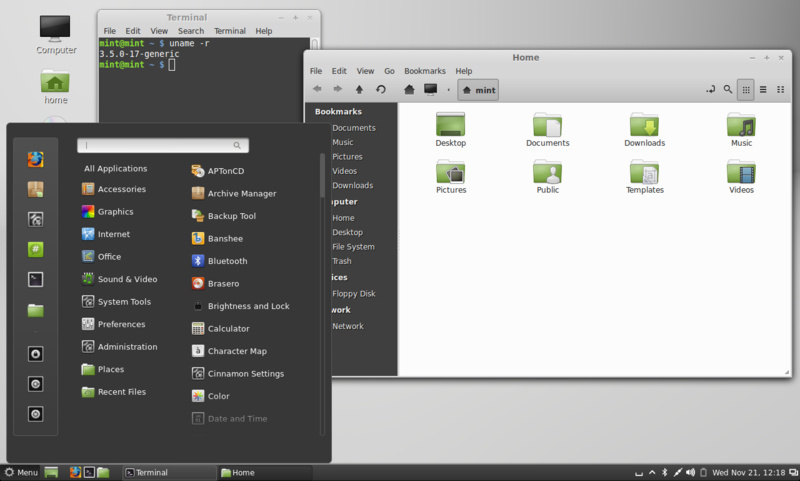This screenshot has width=800, height=481.
Task: Select the Office category
Action: [102, 256]
